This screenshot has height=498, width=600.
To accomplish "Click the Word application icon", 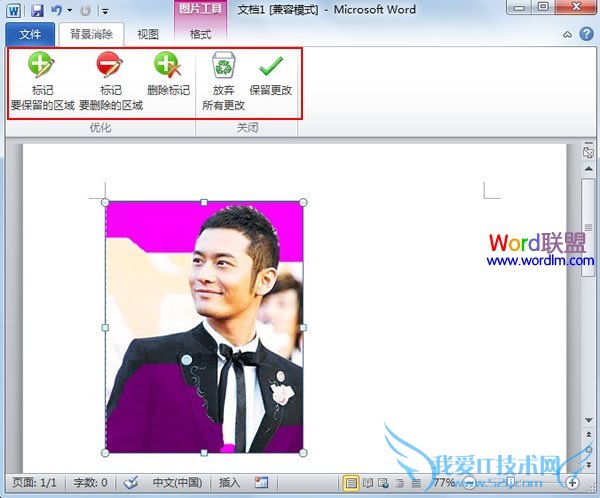I will coord(14,11).
